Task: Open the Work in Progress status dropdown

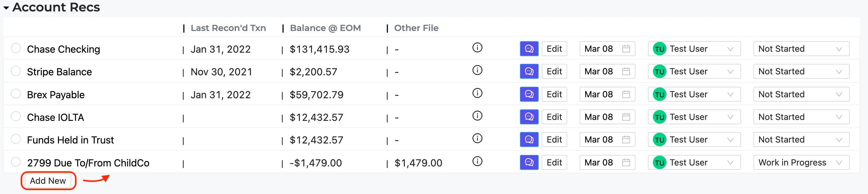Action: coord(801,162)
